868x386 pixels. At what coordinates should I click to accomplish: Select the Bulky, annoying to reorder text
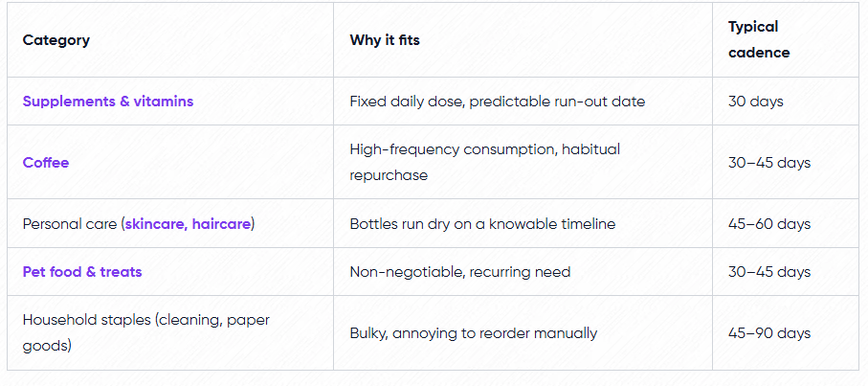474,332
